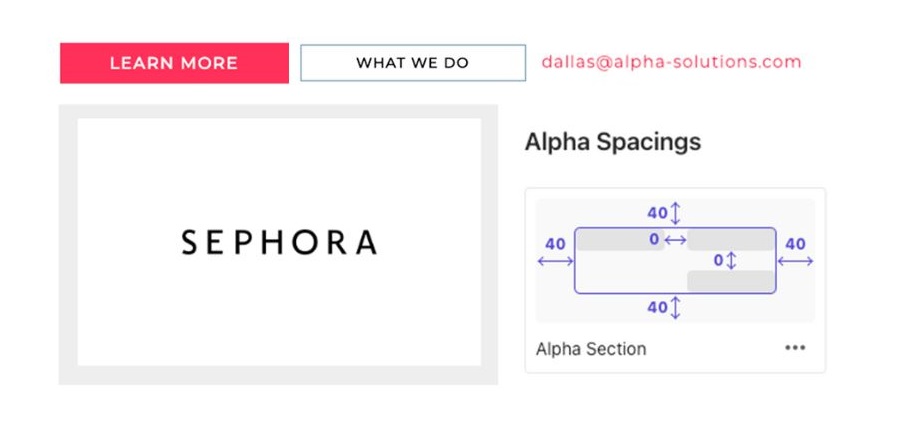Click the left margin horizontal arrow icon
Image resolution: width=899 pixels, height=445 pixels.
click(555, 261)
